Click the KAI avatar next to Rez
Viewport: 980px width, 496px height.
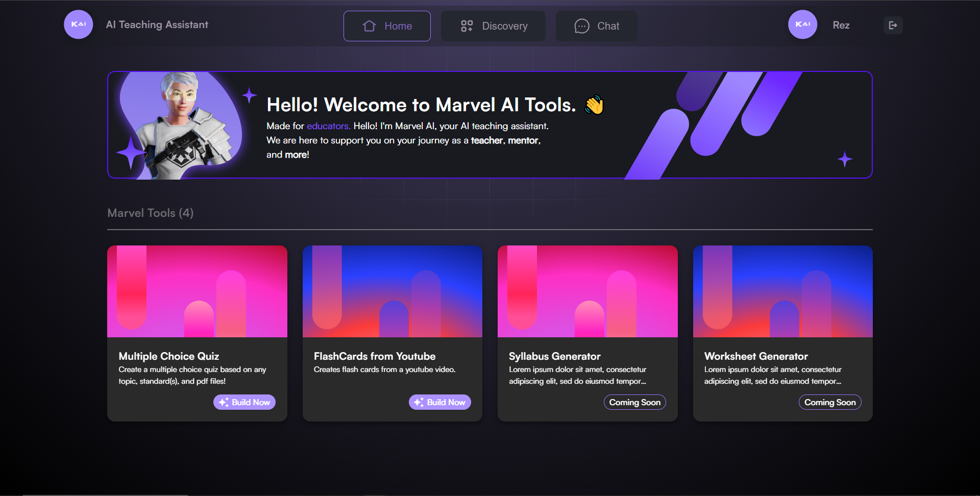point(802,24)
